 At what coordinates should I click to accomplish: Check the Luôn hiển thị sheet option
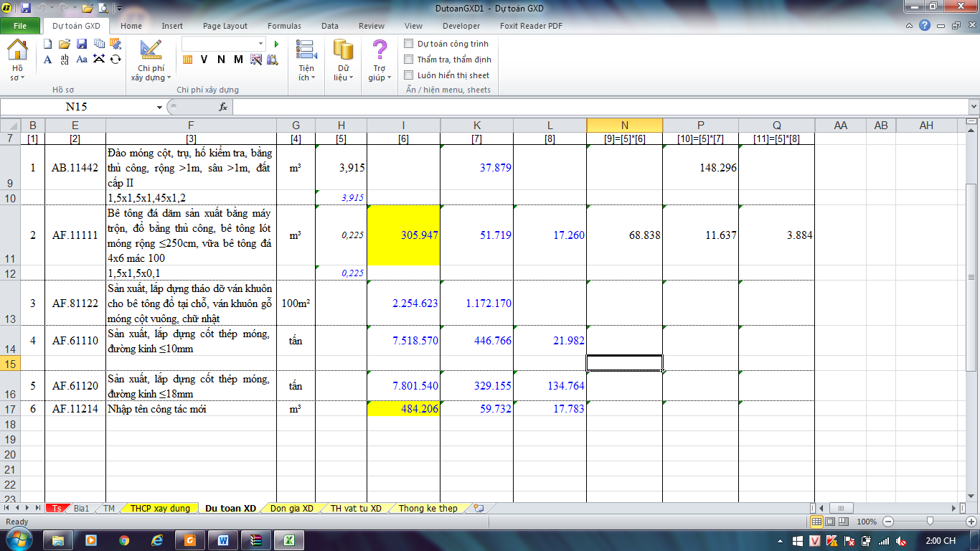pyautogui.click(x=409, y=75)
